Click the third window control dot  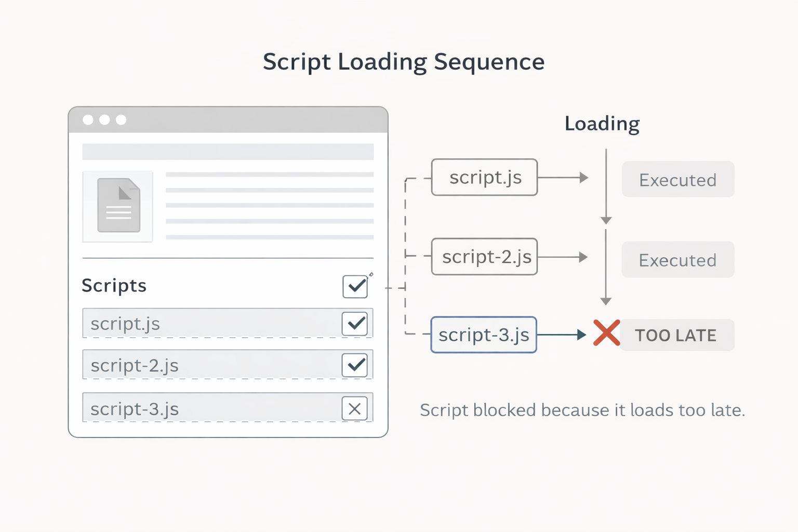pos(121,120)
